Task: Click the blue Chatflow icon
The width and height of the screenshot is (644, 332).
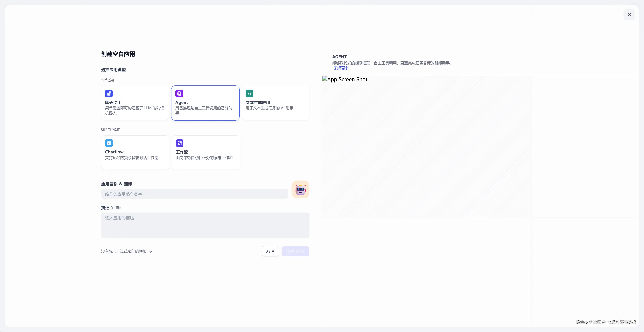Action: pos(109,143)
